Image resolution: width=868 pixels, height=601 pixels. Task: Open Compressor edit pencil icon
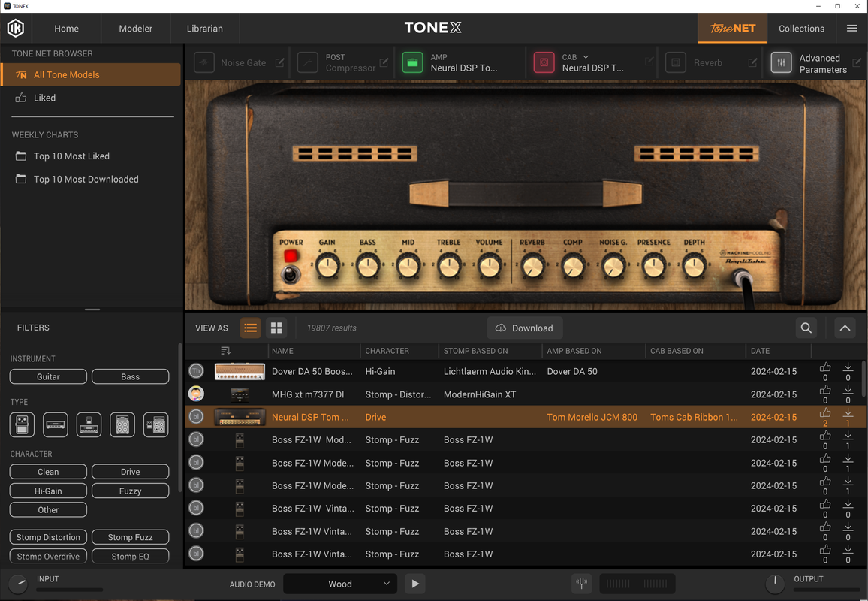(x=384, y=62)
